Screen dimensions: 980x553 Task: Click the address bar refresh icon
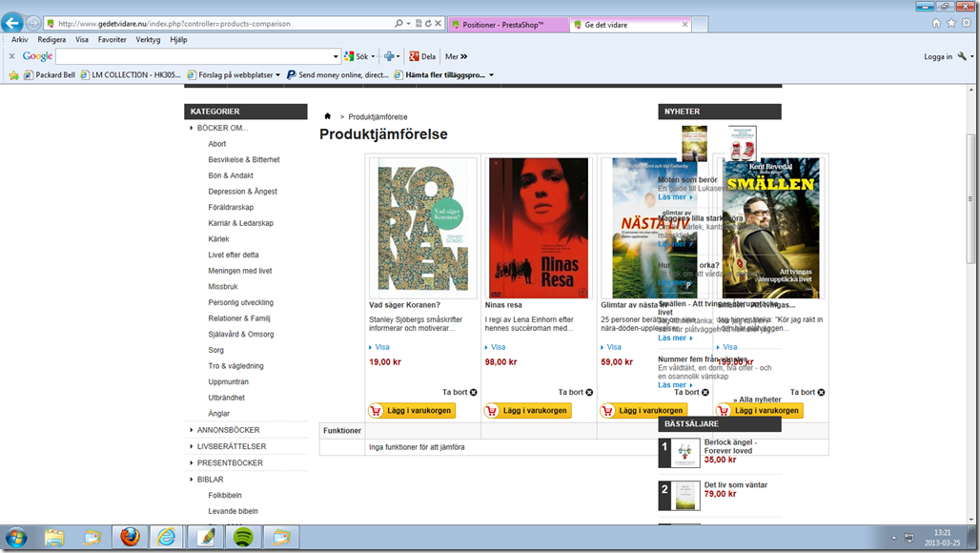click(428, 24)
